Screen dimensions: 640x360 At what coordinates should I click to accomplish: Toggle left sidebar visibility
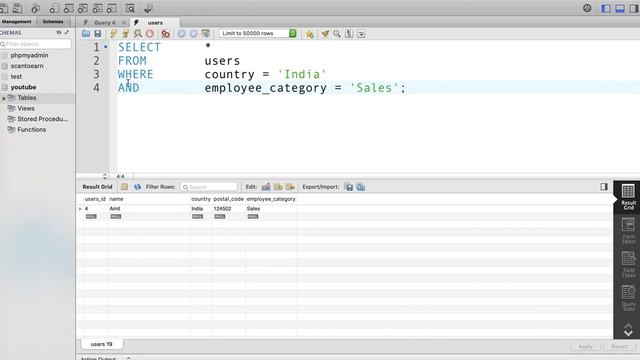pyautogui.click(x=606, y=8)
